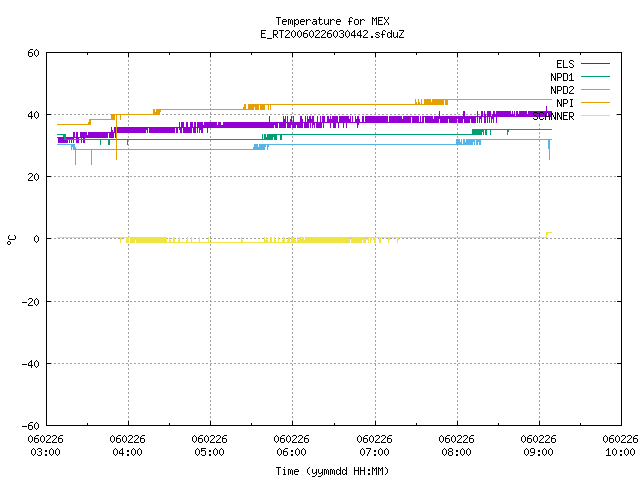The width and height of the screenshot is (640, 480).
Task: Click the NPD2 legend label
Action: 562,90
